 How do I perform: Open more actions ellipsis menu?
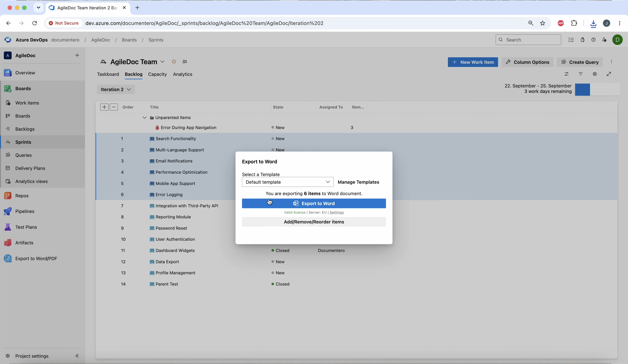pos(611,62)
